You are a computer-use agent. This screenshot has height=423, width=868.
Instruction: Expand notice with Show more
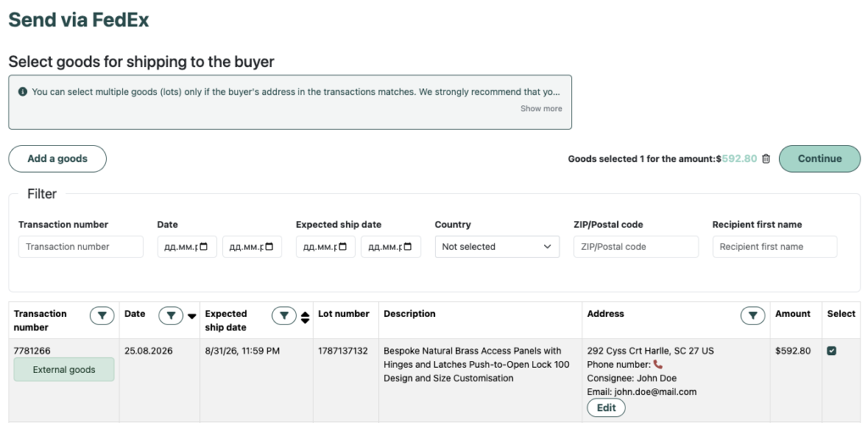[x=541, y=109]
